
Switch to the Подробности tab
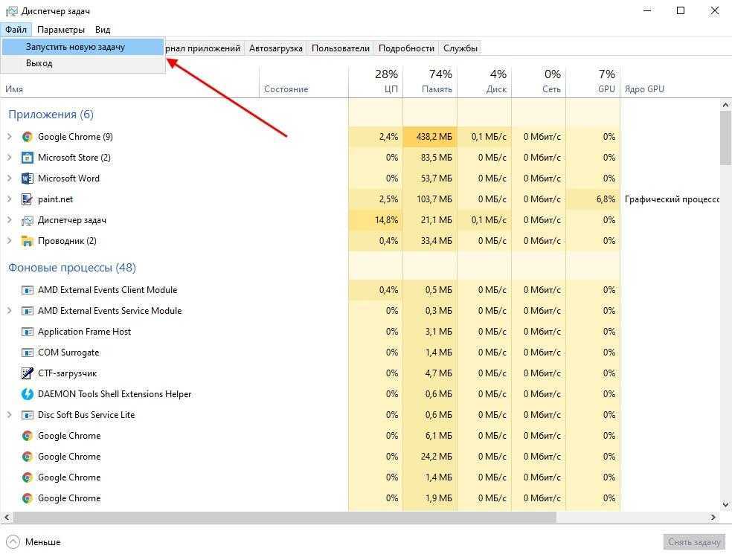coord(406,48)
